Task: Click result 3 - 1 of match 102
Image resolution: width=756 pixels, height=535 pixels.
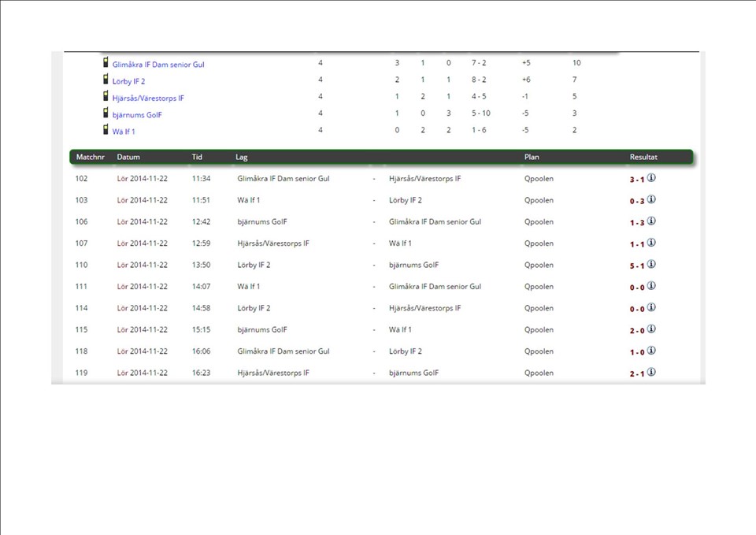Action: pyautogui.click(x=636, y=180)
